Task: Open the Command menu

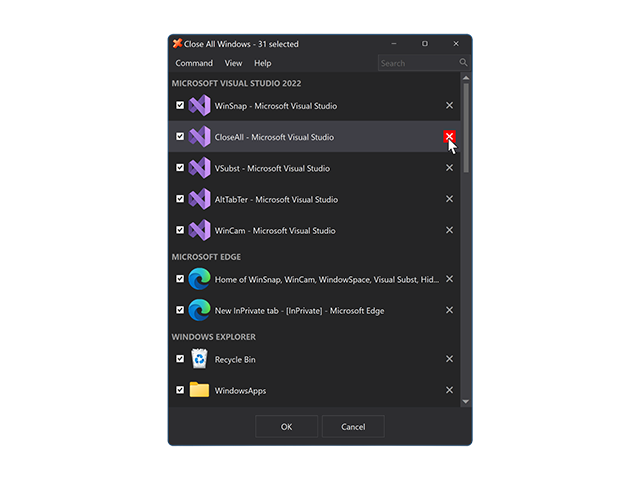Action: (x=194, y=63)
